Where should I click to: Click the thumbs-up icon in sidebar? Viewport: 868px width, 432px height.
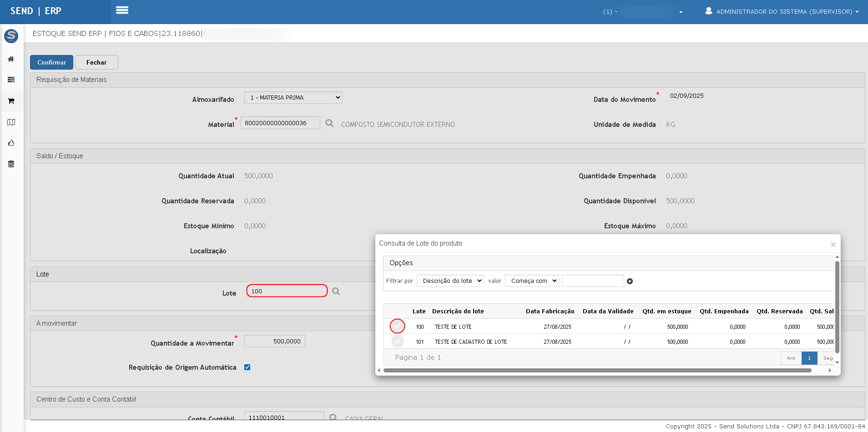point(11,143)
